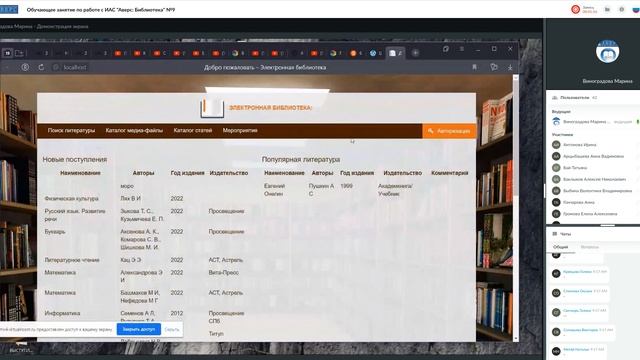The image size is (640, 360).
Task: Open Каталог статей menu item
Action: (x=193, y=131)
